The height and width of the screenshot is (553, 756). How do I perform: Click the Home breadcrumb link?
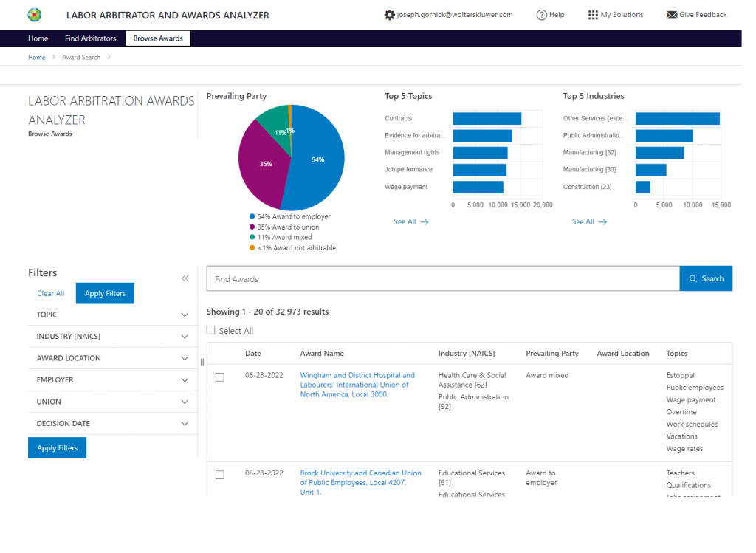coord(37,58)
